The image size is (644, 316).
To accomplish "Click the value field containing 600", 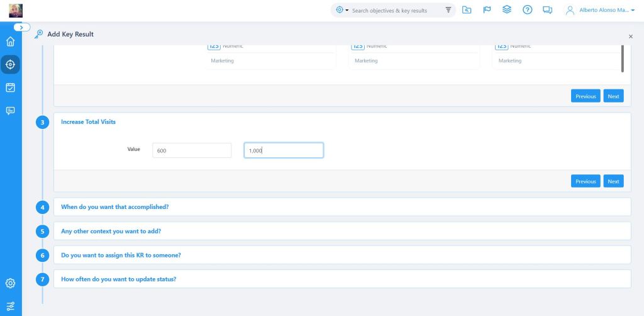I will pyautogui.click(x=192, y=150).
